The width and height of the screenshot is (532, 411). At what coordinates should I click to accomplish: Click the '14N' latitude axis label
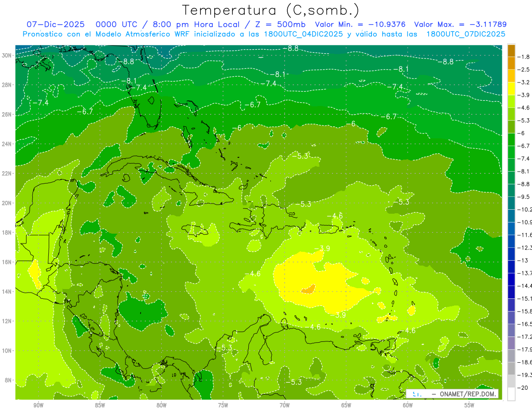[7, 291]
